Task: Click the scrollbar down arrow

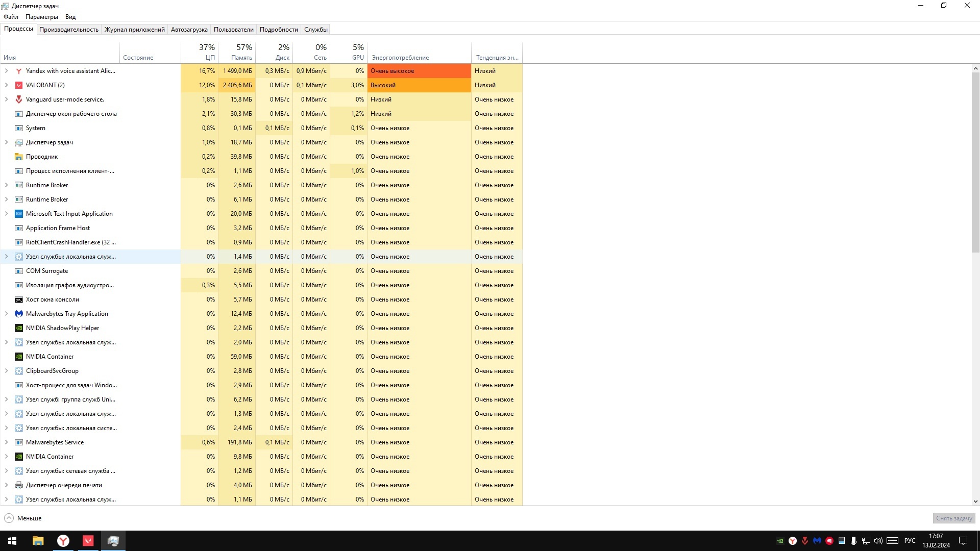Action: tap(975, 502)
